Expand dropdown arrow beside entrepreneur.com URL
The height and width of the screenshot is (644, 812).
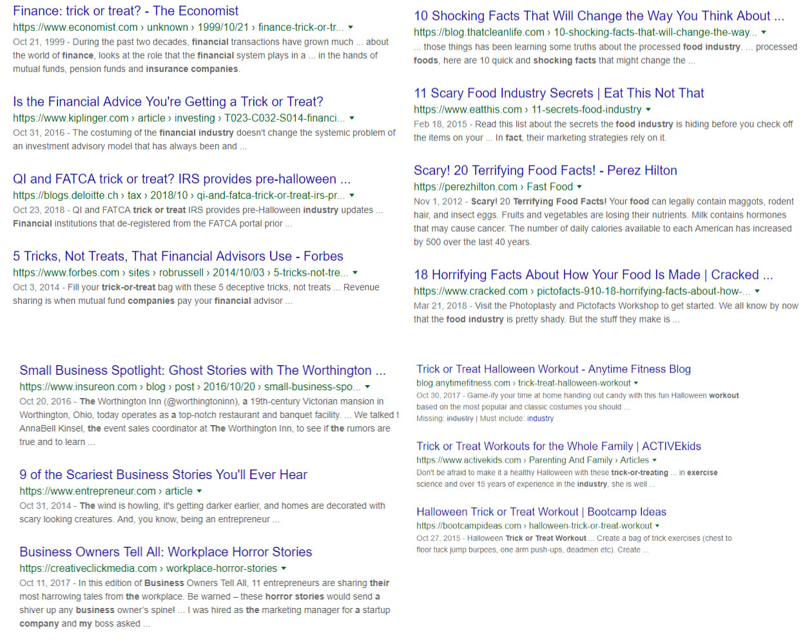(199, 491)
